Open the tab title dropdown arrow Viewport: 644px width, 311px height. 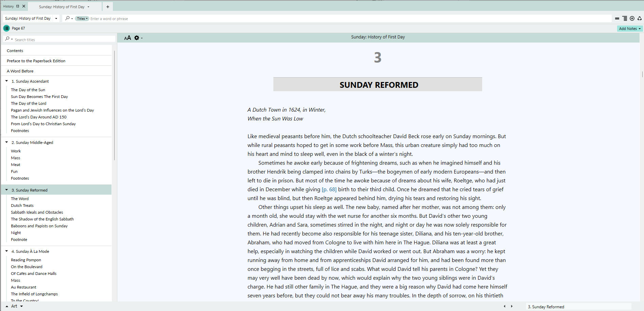pyautogui.click(x=88, y=7)
